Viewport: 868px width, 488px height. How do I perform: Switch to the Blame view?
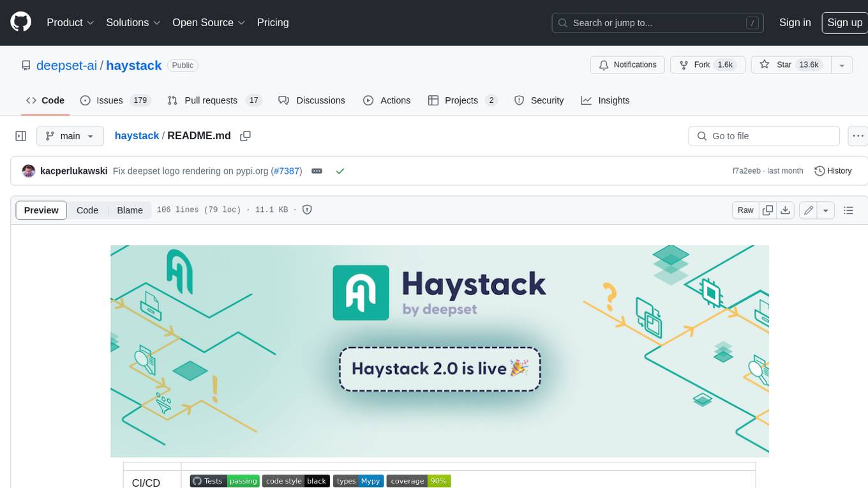[x=130, y=210]
